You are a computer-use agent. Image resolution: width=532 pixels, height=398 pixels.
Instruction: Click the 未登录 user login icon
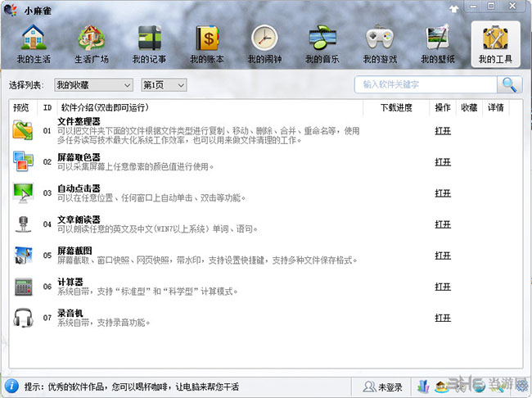(368, 387)
